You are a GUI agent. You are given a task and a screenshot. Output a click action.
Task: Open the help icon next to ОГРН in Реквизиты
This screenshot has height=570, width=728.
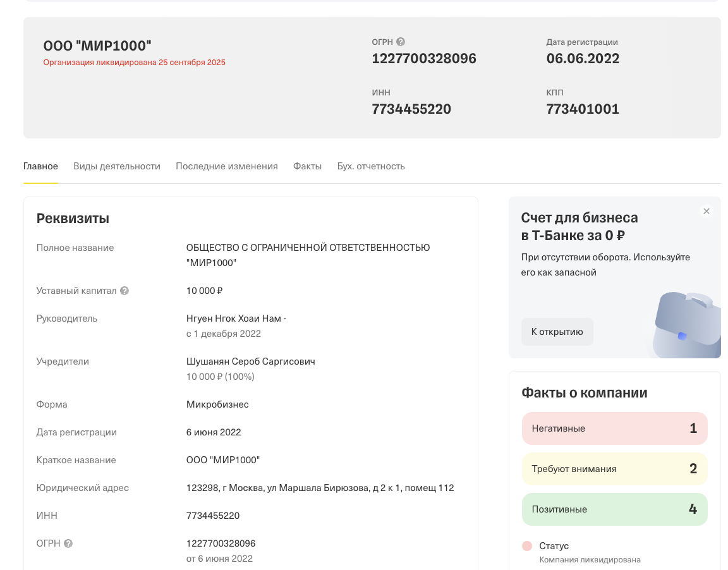pyautogui.click(x=68, y=543)
